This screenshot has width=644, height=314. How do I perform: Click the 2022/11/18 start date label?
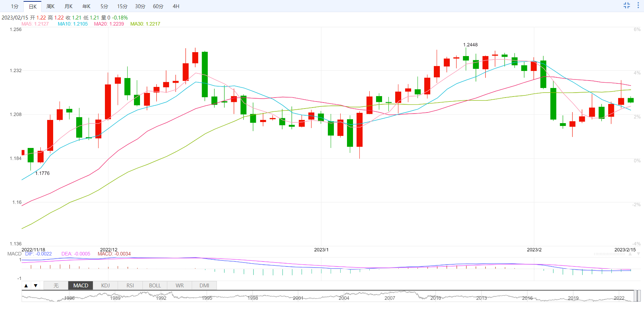click(x=33, y=250)
